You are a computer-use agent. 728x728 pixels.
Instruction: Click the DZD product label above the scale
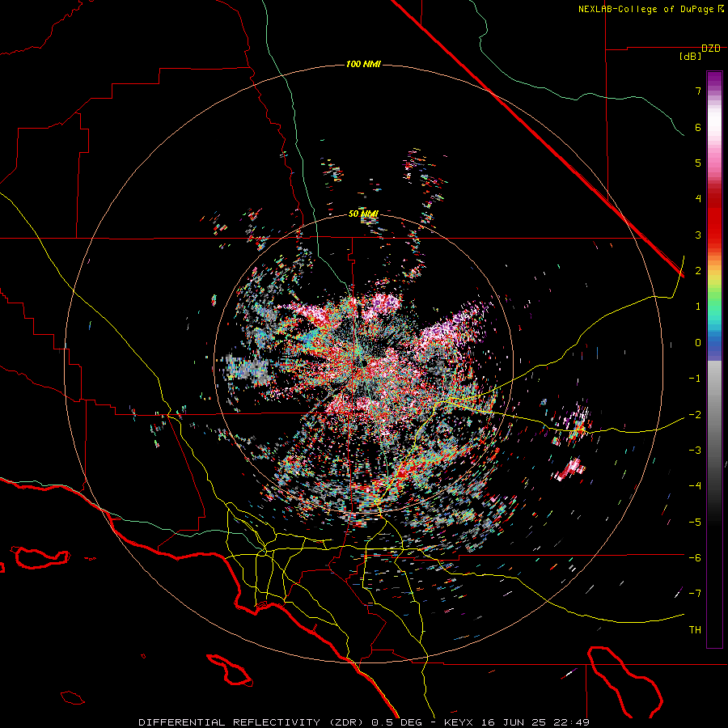[x=711, y=49]
